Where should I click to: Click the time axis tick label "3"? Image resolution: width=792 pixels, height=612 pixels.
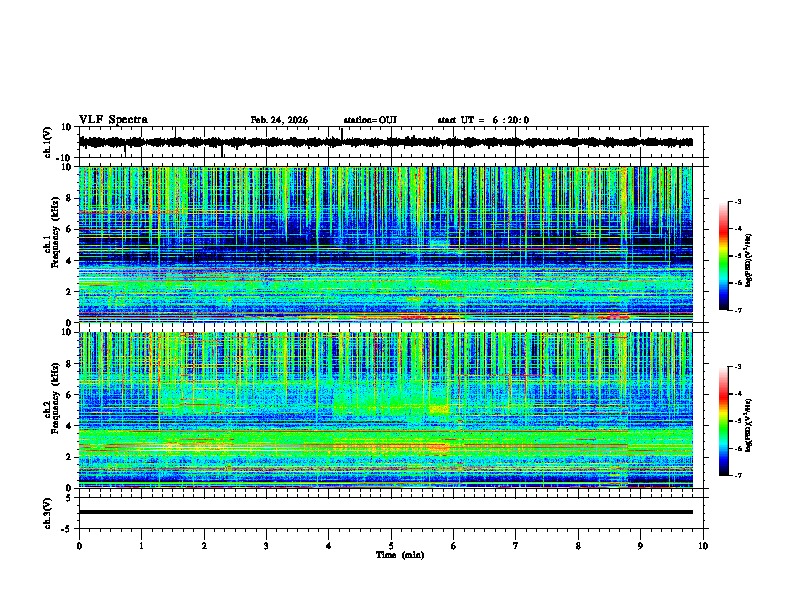(266, 546)
